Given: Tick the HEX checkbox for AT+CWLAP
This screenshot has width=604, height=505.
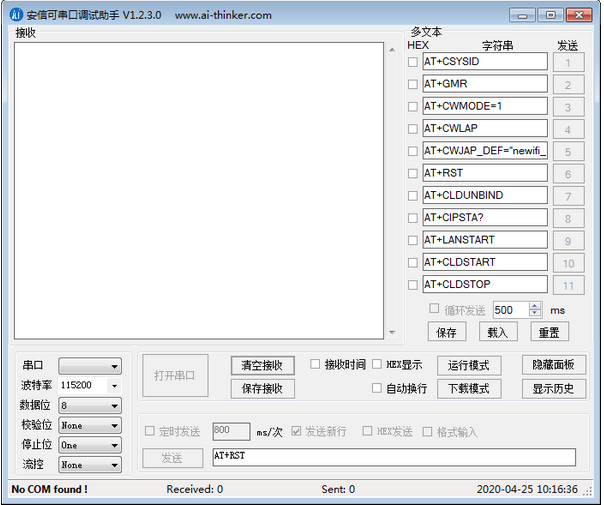Looking at the screenshot, I should tap(413, 129).
